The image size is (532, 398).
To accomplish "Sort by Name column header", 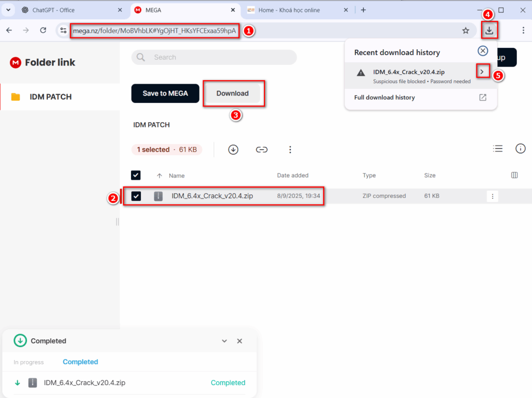I will point(177,176).
